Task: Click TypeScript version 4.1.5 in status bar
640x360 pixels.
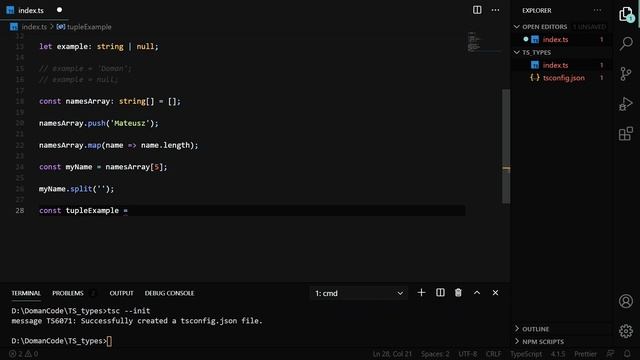Action: [558, 354]
